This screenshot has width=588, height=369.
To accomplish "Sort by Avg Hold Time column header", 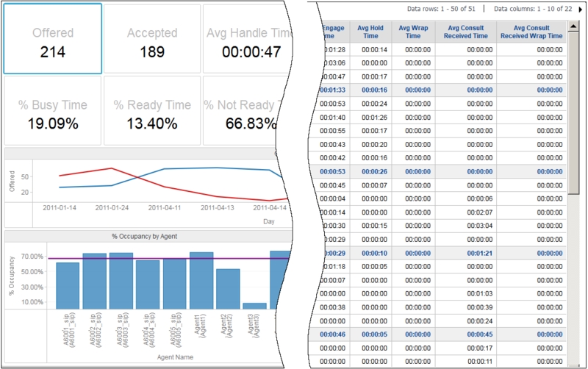I will [x=371, y=32].
